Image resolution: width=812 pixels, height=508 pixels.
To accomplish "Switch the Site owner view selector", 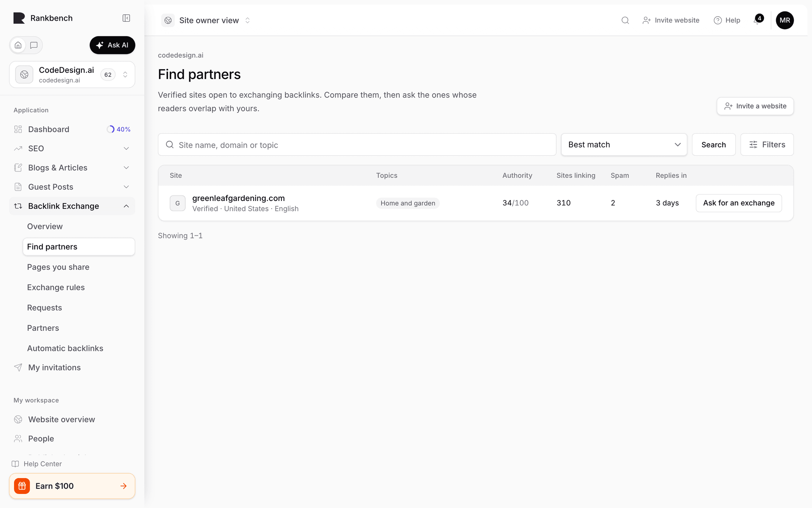I will [207, 20].
